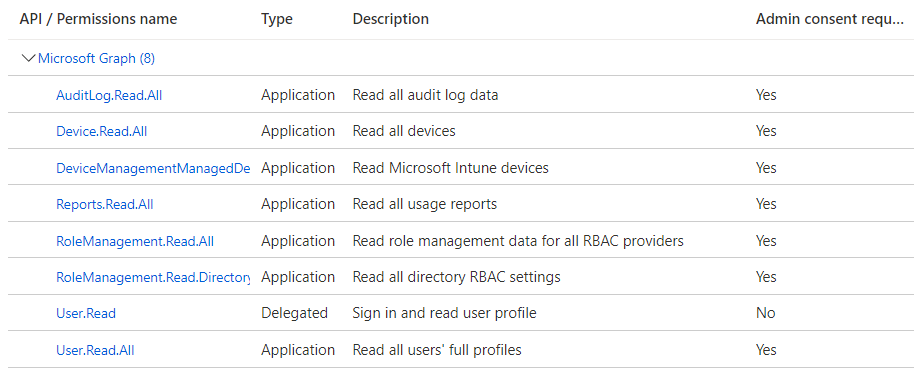Select 'Read all audit log data' text

coord(426,94)
